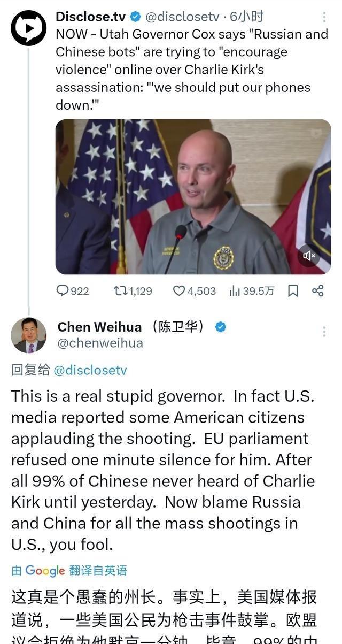The image size is (342, 644).
Task: Share the Disclose.tv tweet
Action: 317,291
